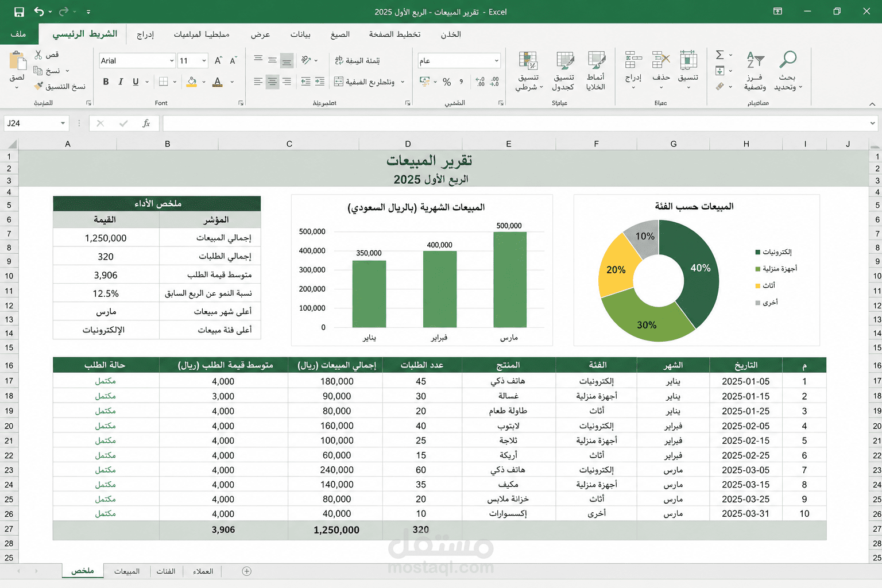This screenshot has width=882, height=588.
Task: Click the Cut scissors icon
Action: [38, 55]
